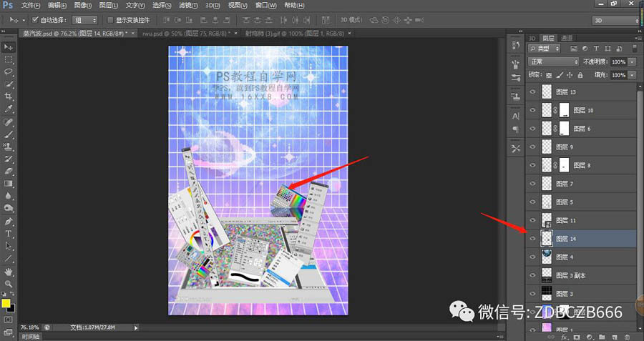Filter layers by shape layer icon

point(608,49)
